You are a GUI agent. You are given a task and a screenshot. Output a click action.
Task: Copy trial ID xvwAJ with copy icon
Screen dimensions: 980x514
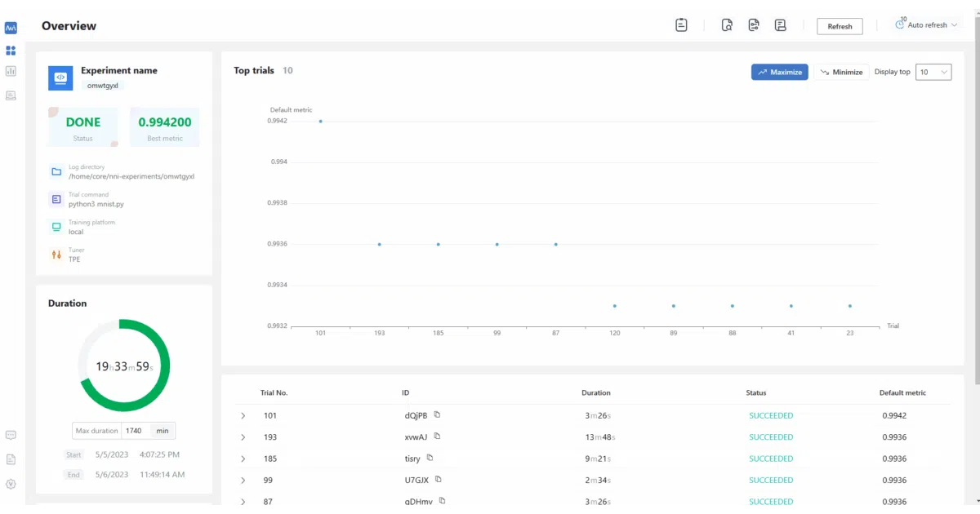pyautogui.click(x=438, y=436)
